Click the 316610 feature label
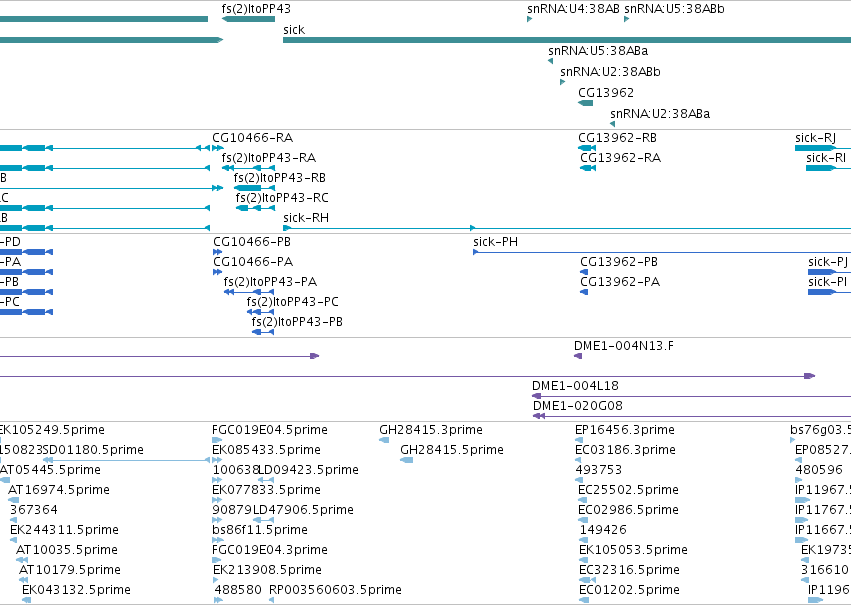The image size is (851, 605). tap(824, 570)
